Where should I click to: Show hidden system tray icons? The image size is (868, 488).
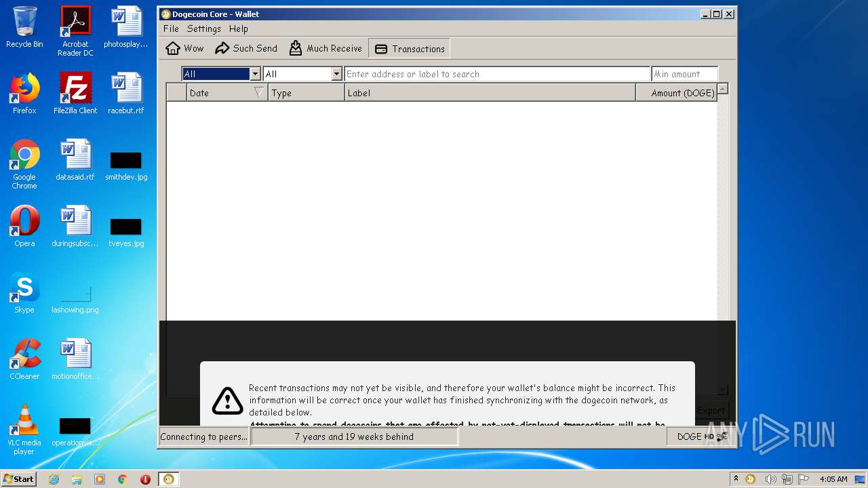pos(736,479)
